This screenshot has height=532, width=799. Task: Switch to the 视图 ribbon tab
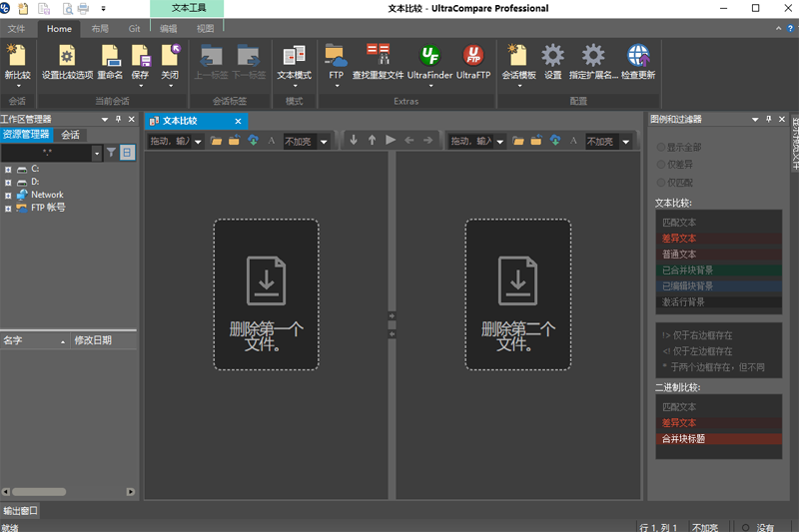click(206, 29)
